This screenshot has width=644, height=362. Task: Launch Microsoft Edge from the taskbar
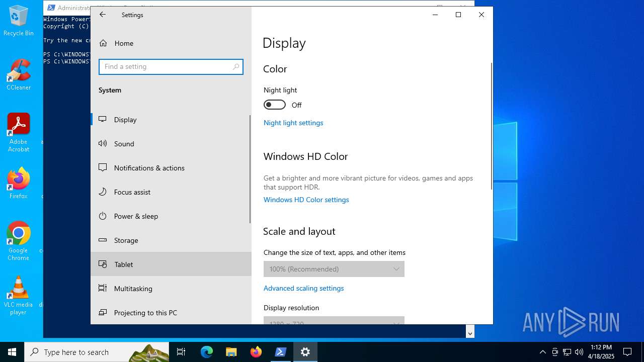pos(207,352)
